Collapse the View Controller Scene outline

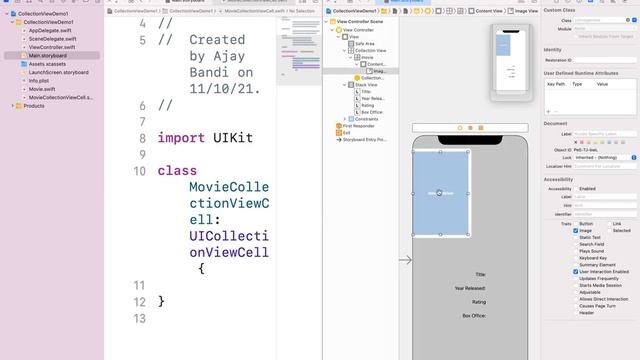click(x=327, y=22)
